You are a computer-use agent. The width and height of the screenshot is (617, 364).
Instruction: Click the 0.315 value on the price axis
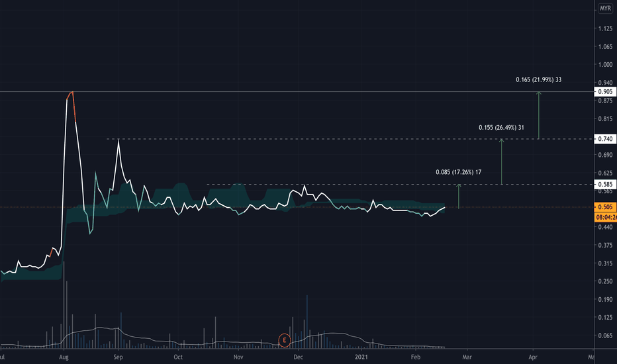[x=605, y=263]
